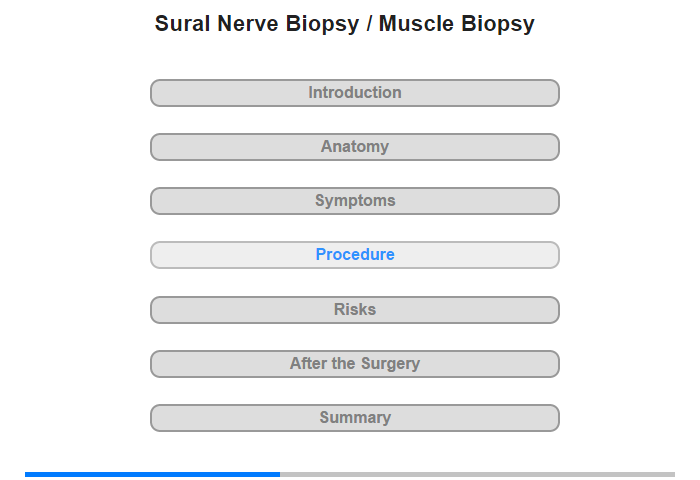This screenshot has height=480, width=700.
Task: Click the highlighted Procedure button
Action: click(354, 255)
